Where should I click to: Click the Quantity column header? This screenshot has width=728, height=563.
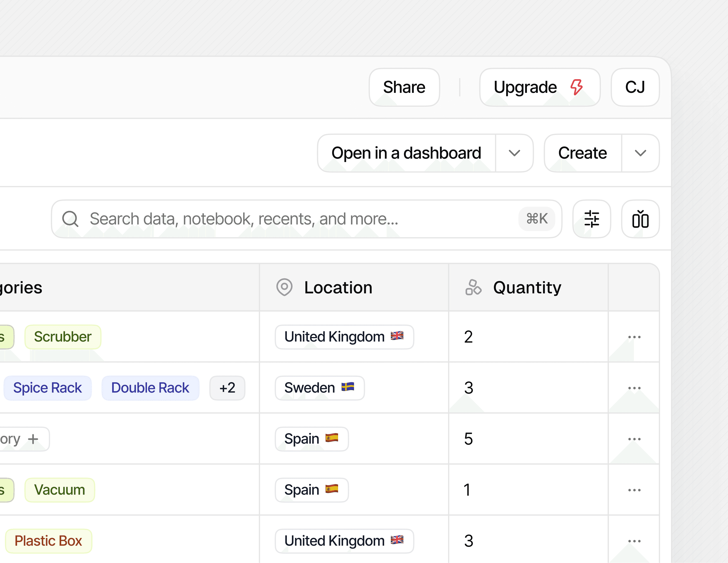(527, 287)
